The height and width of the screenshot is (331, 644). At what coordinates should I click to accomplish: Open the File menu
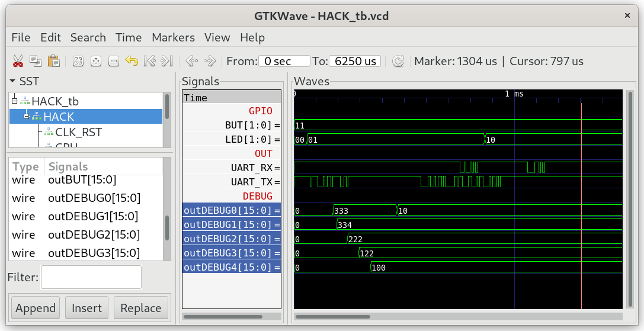click(21, 37)
